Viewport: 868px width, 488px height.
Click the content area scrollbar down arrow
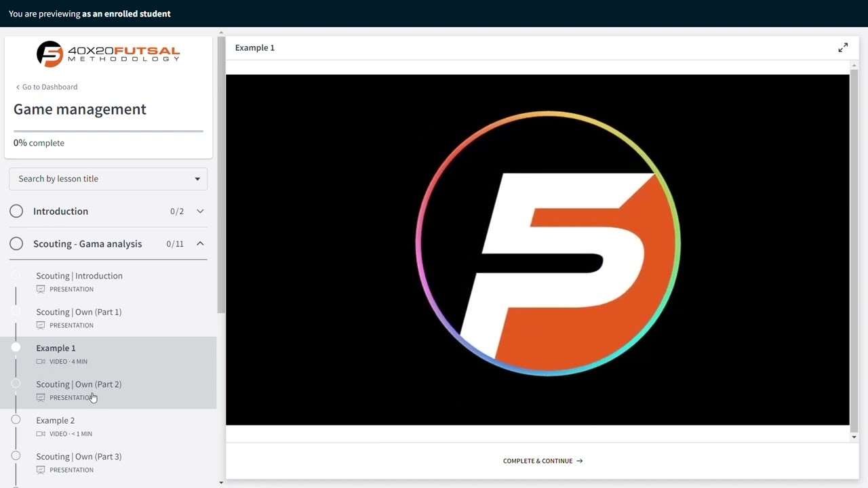(x=854, y=437)
